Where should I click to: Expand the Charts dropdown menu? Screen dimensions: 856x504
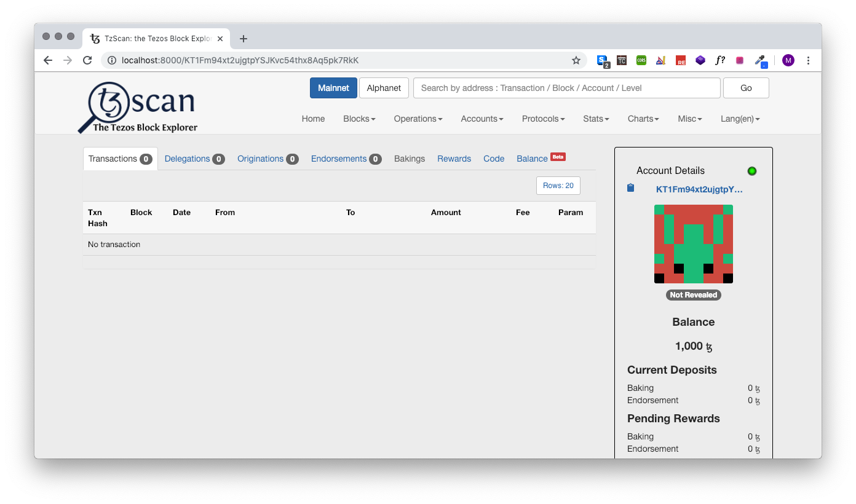643,119
